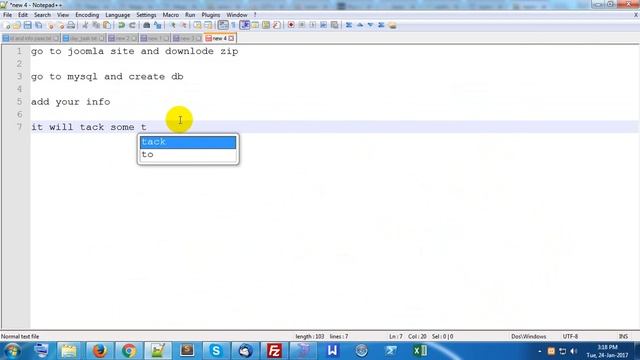Click the Cut scissors icon
The width and height of the screenshot is (640, 360).
coord(85,25)
